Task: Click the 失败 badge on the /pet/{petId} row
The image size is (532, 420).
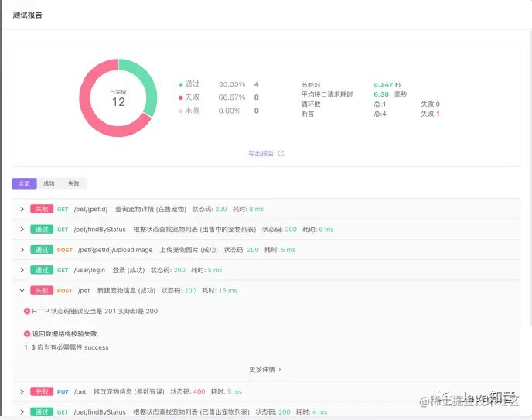Action: tap(42, 209)
